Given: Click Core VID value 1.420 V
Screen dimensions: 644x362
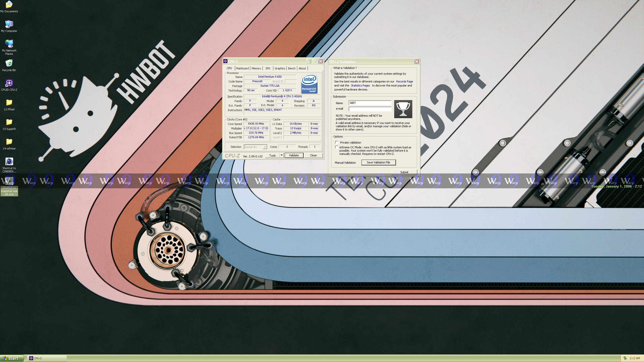Looking at the screenshot, I should coord(287,90).
